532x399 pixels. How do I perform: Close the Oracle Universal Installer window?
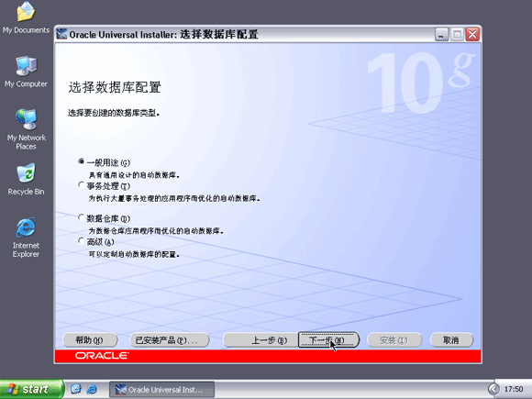tap(472, 34)
